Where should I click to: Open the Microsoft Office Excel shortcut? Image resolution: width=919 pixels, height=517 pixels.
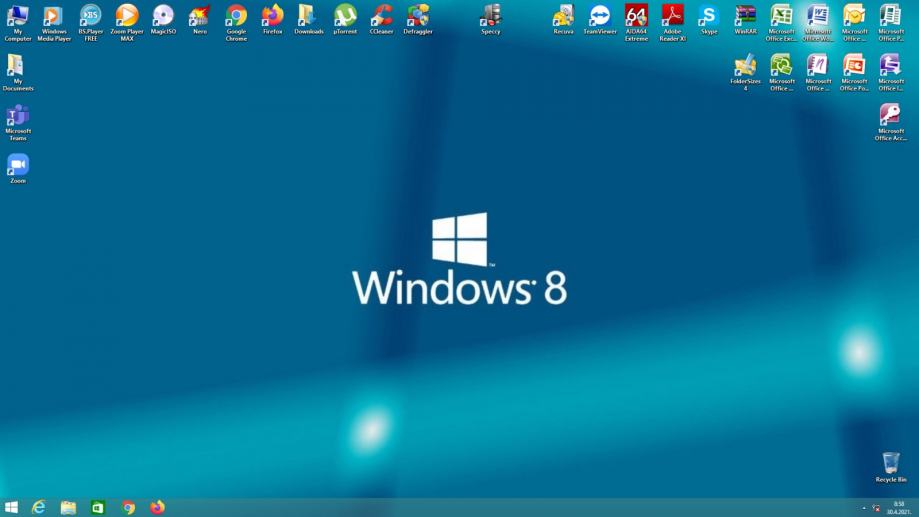[x=781, y=23]
